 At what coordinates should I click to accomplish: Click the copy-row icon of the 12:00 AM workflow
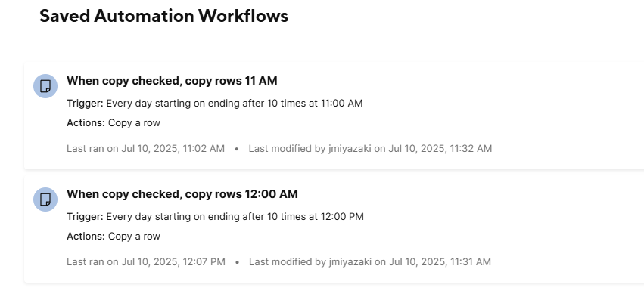(x=45, y=199)
